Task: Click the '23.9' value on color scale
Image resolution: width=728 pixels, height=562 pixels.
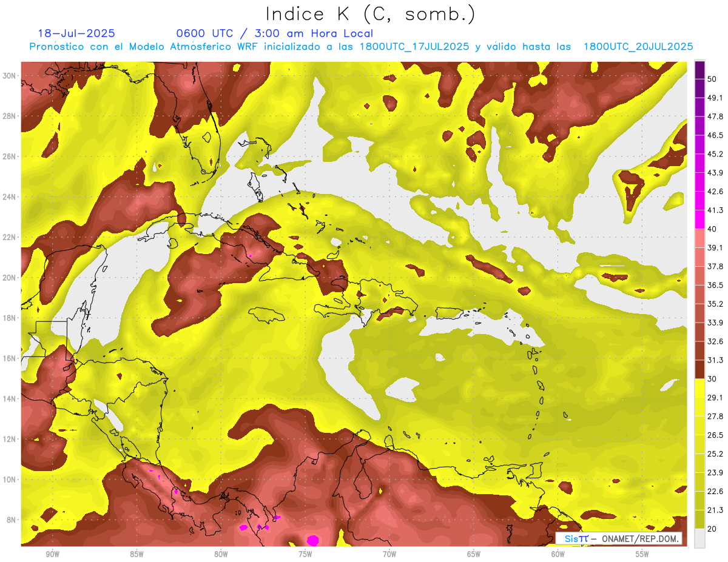Action: click(715, 473)
